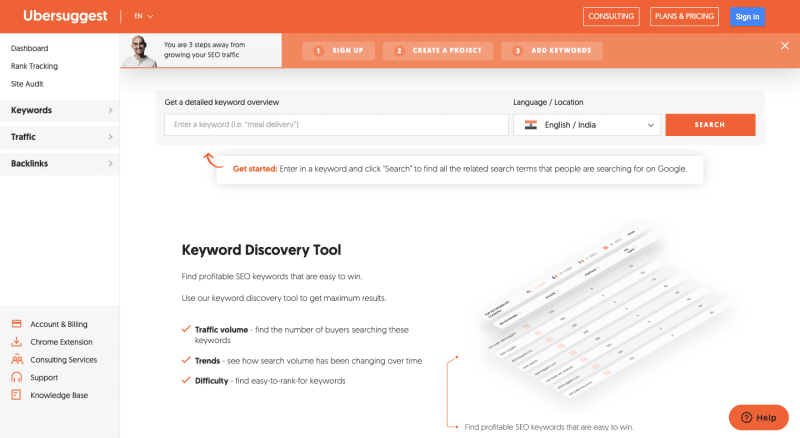Click the blue Sign in button
This screenshot has height=438, width=800.
coord(747,17)
